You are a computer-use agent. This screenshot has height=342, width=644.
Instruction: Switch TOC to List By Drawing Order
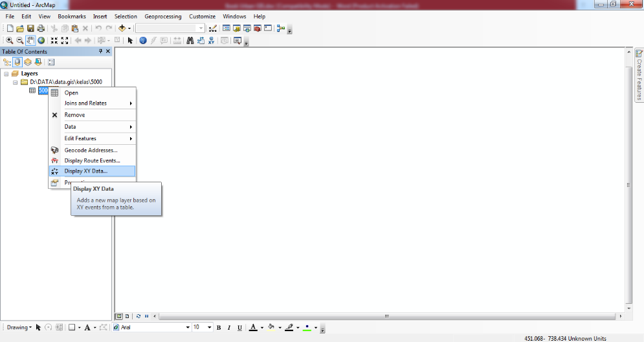[x=7, y=62]
